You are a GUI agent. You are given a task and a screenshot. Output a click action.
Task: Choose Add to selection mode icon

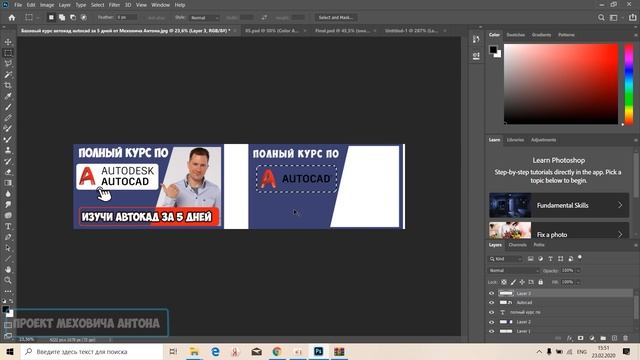tap(62, 18)
